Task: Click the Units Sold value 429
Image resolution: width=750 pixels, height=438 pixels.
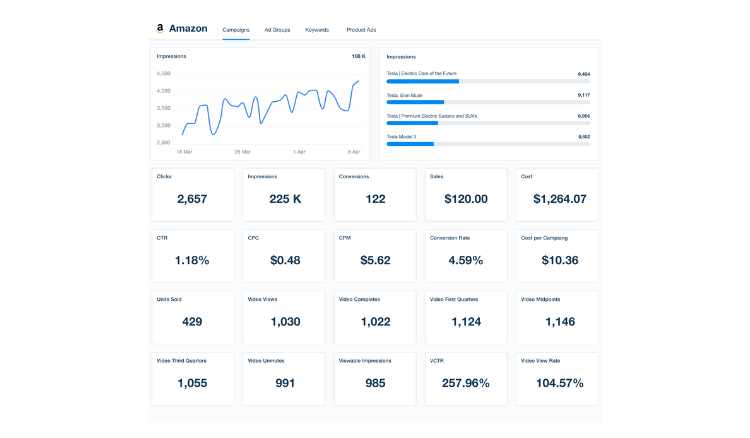Action: [192, 322]
